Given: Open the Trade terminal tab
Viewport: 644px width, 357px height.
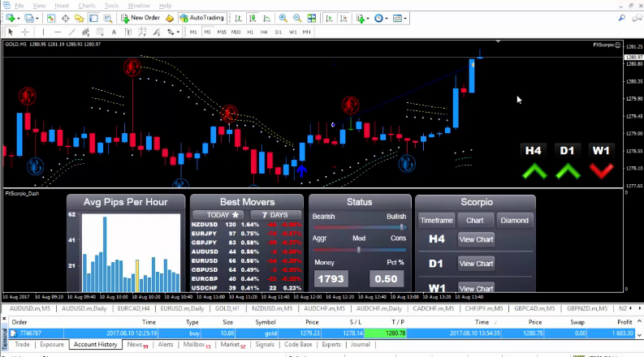Looking at the screenshot, I should coord(22,345).
